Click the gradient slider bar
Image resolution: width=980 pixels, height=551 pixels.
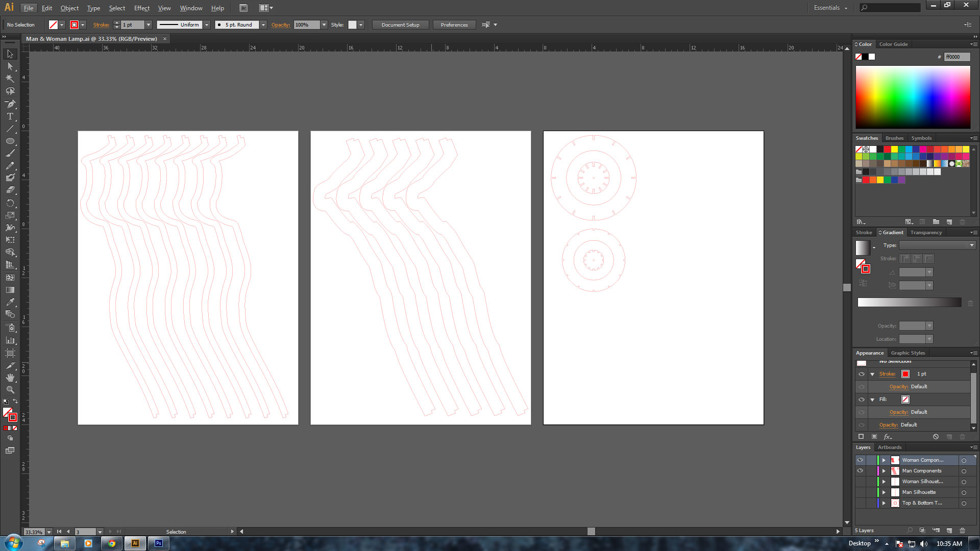909,303
